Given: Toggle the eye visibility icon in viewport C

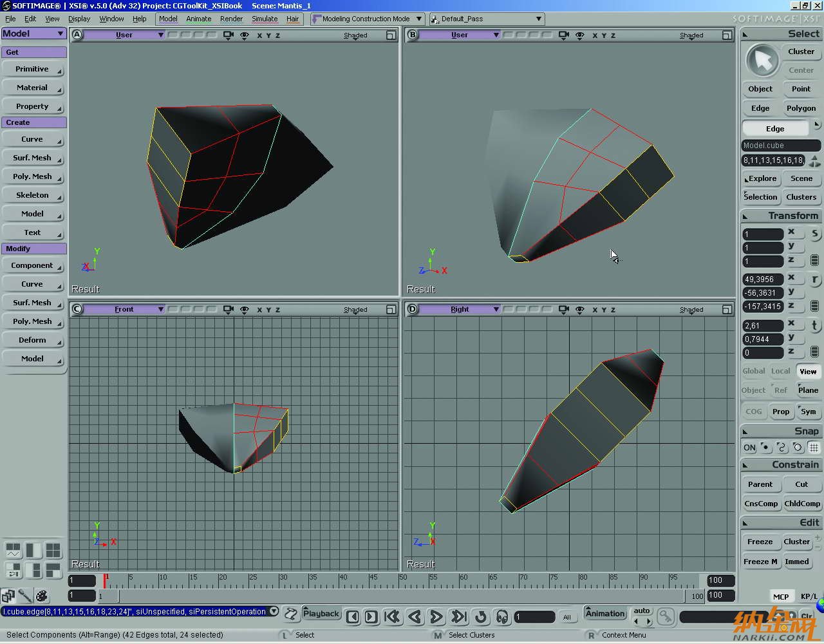Looking at the screenshot, I should 245,310.
